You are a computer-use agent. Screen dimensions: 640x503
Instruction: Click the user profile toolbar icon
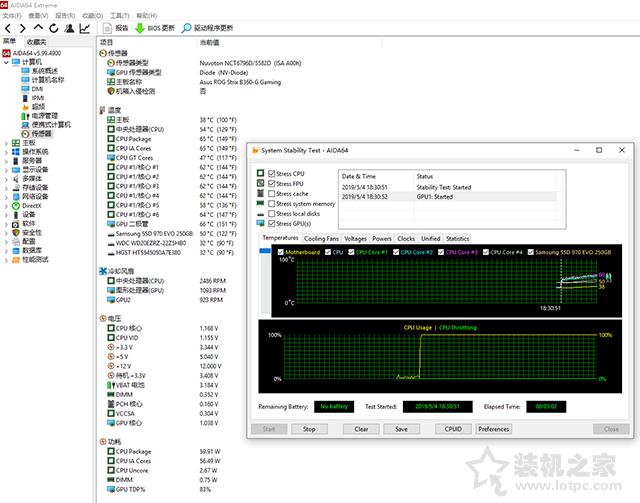pos(69,28)
